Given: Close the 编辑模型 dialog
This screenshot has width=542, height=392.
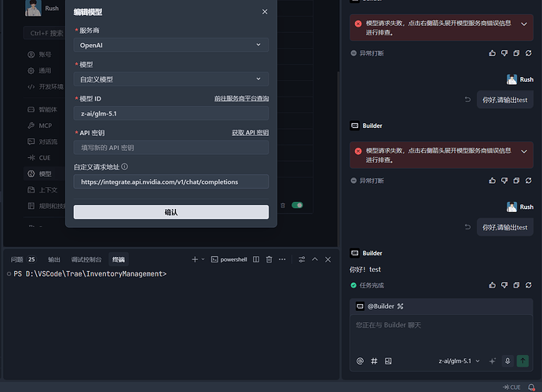Looking at the screenshot, I should [265, 12].
